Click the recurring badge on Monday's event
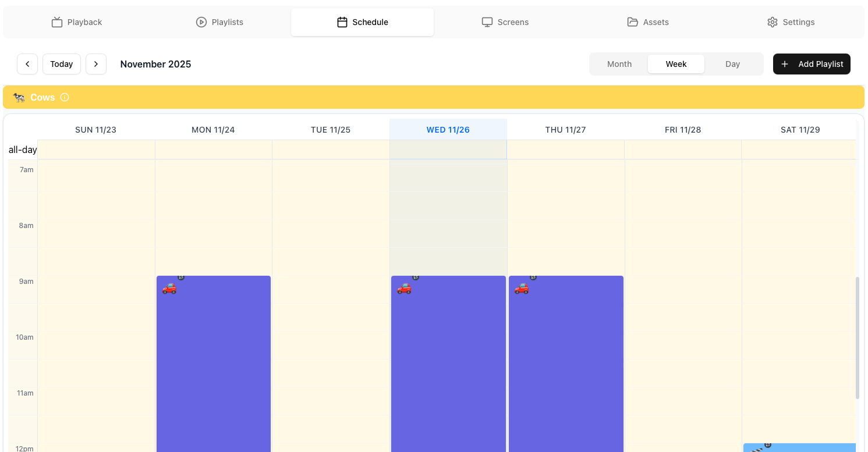868x452 pixels. point(181,277)
